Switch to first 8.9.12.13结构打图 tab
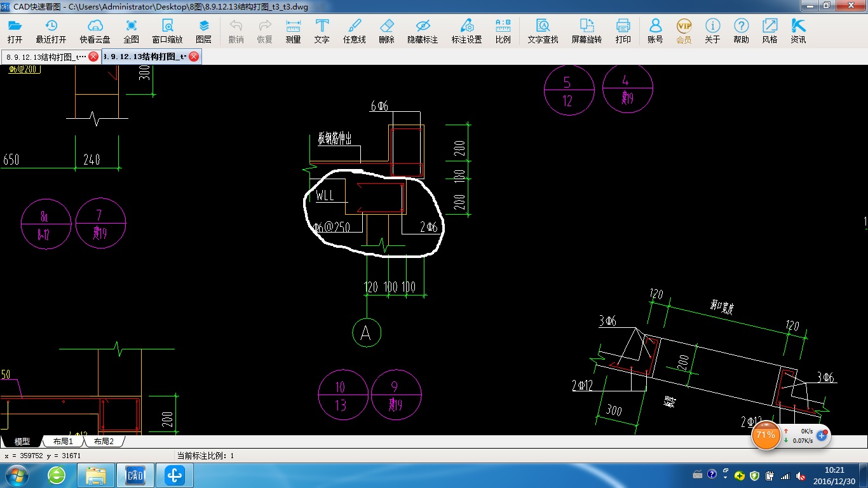The width and height of the screenshot is (868, 488). click(46, 57)
